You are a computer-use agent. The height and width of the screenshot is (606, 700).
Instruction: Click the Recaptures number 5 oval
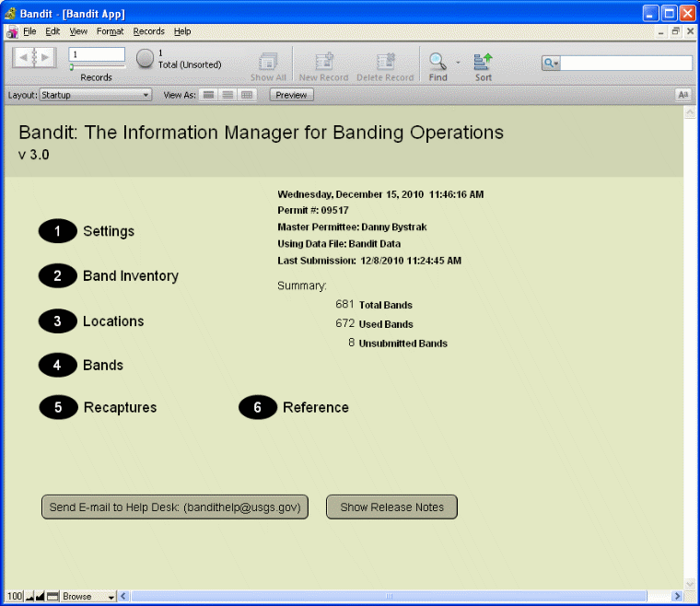tap(58, 407)
